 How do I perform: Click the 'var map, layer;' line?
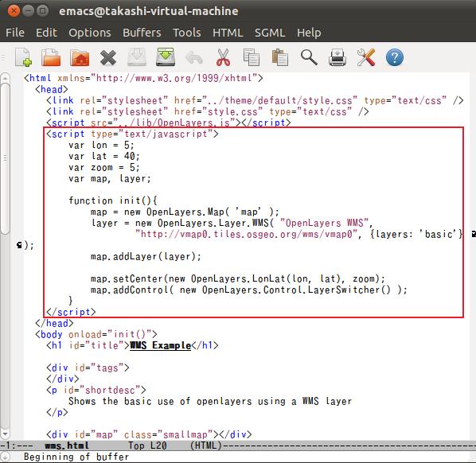109,178
